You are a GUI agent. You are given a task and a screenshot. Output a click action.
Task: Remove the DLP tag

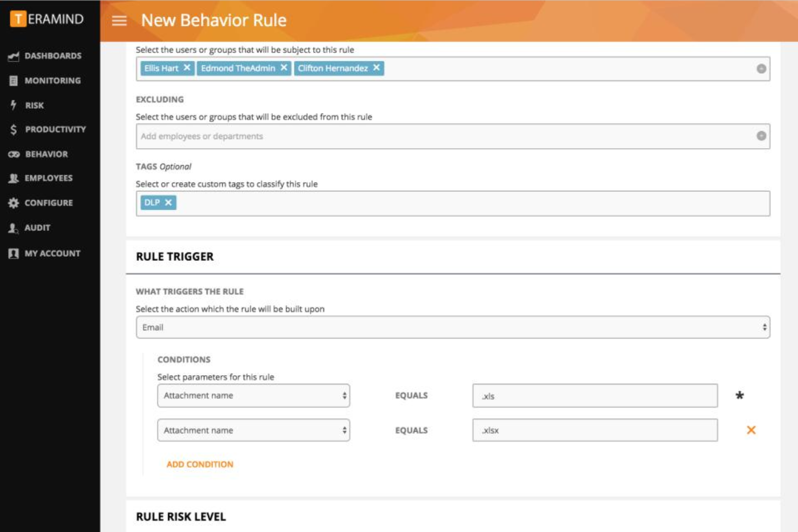[169, 203]
